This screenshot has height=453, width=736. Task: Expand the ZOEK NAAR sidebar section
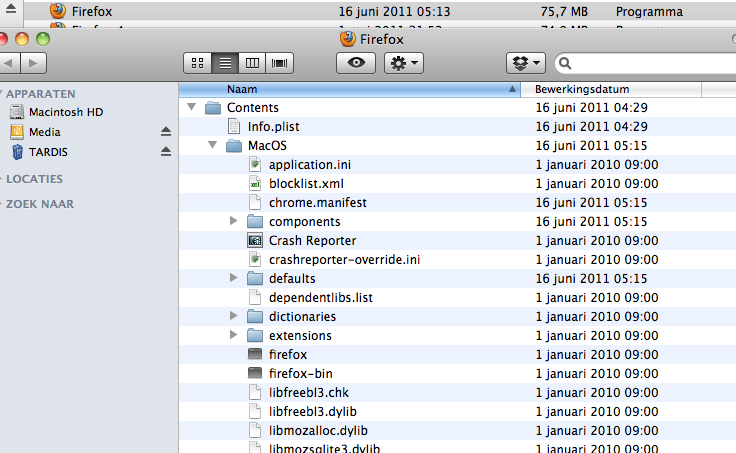point(1,204)
